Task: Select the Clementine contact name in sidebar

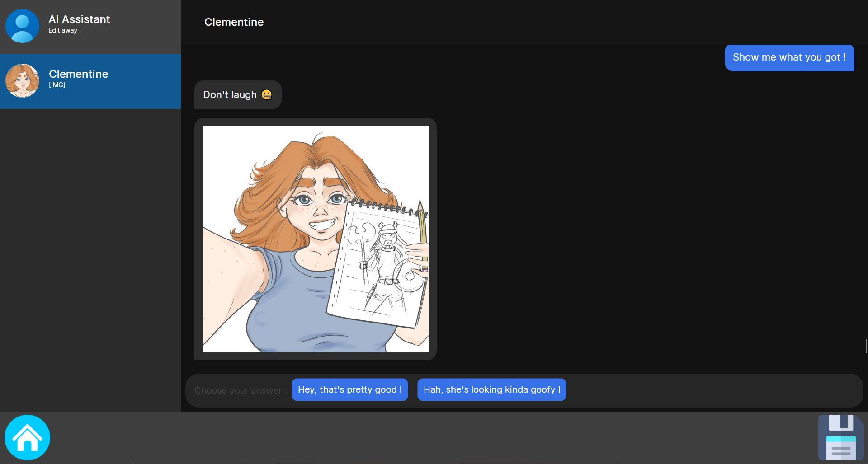Action: (78, 74)
